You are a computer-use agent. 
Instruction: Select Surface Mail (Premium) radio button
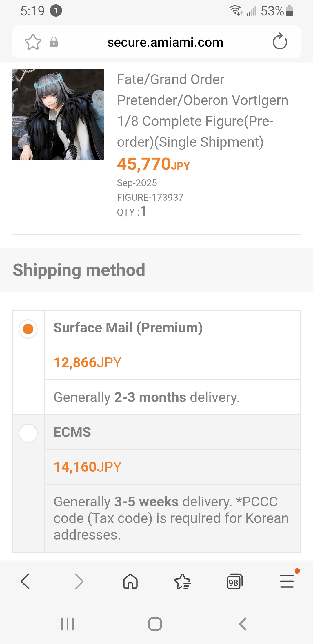(x=28, y=329)
